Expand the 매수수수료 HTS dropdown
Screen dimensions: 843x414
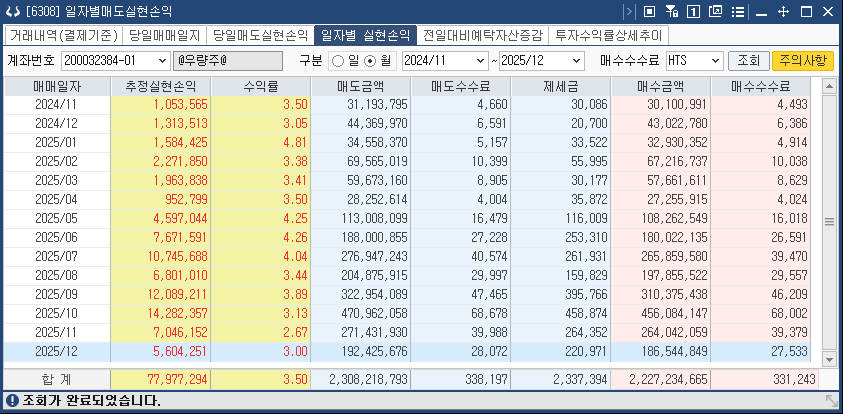point(715,60)
